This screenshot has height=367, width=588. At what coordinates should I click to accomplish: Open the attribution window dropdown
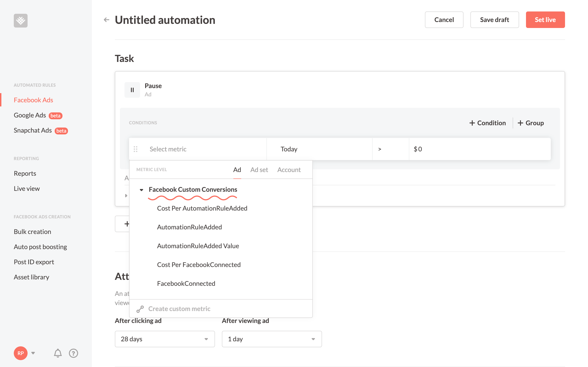(164, 339)
